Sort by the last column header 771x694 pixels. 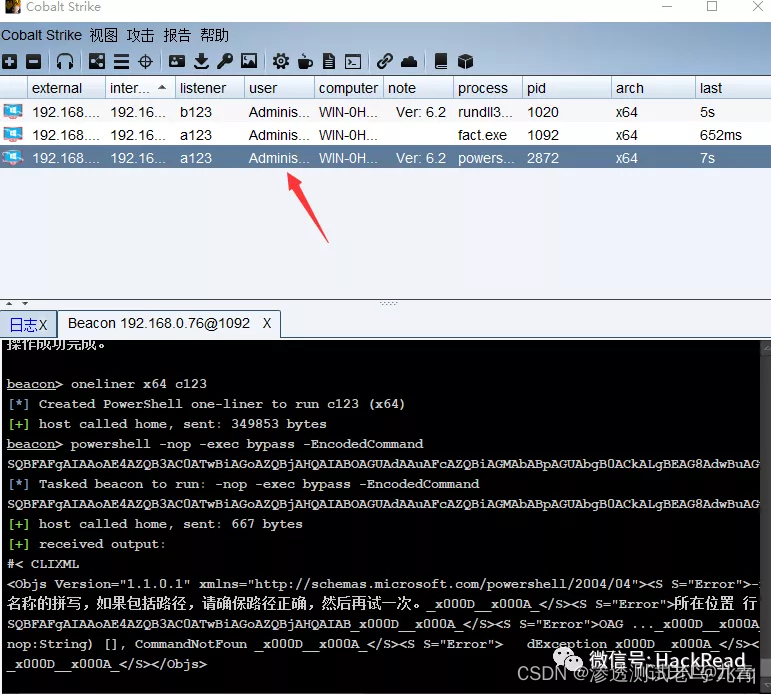coord(733,88)
